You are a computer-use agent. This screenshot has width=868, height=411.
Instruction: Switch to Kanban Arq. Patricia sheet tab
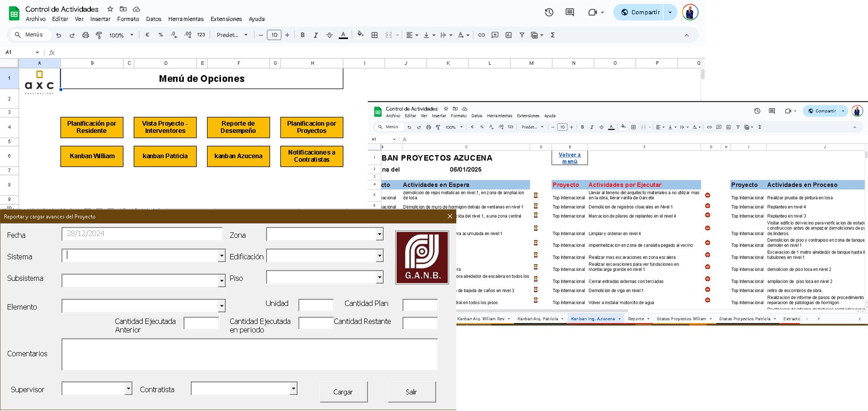pos(540,319)
